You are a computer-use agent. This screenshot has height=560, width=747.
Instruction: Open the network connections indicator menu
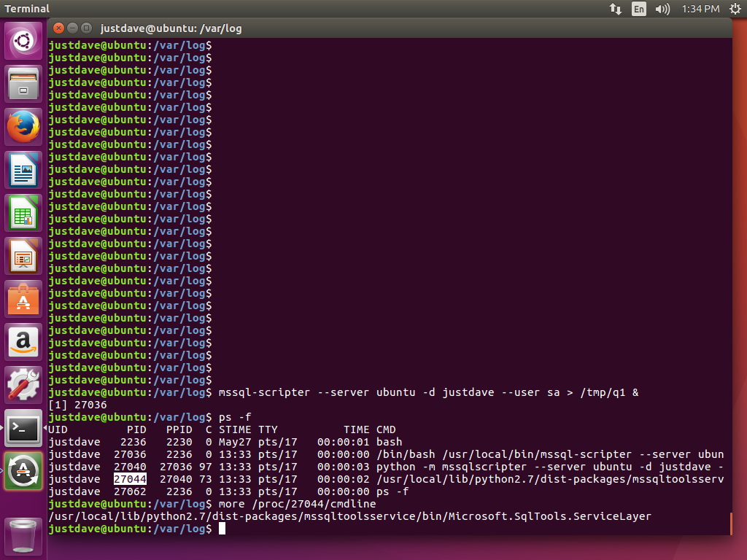coord(615,9)
